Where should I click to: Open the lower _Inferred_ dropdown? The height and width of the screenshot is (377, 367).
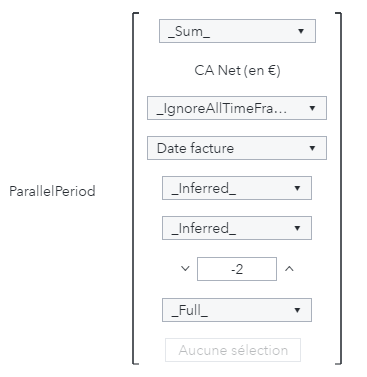(x=237, y=228)
